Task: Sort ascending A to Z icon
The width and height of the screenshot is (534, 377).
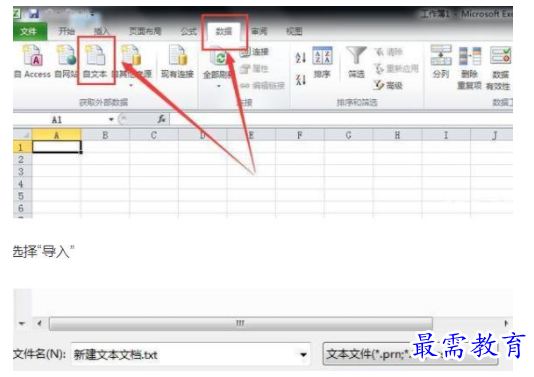Action: pos(300,57)
